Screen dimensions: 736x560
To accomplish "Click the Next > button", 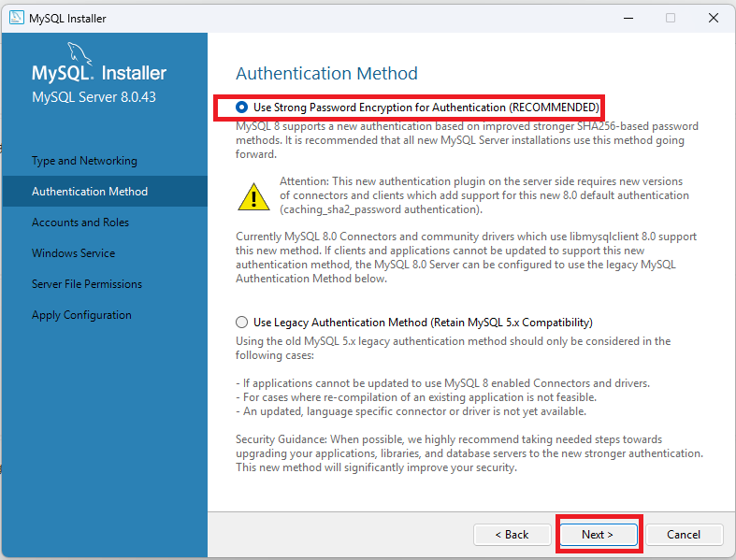I will (598, 535).
